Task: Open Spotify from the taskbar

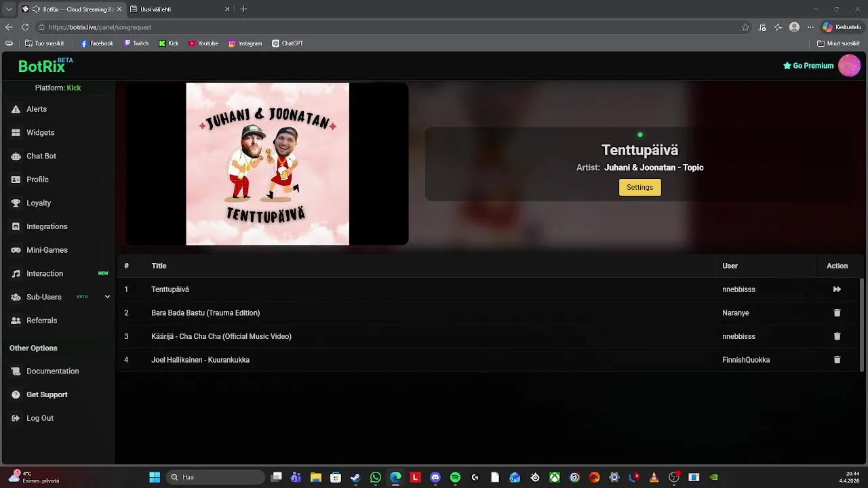Action: point(455,477)
